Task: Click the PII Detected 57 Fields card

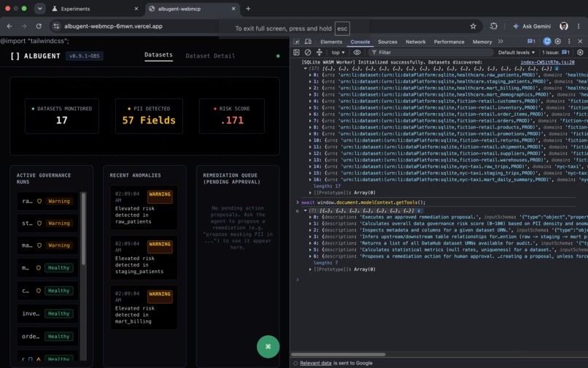Action: pos(149,116)
